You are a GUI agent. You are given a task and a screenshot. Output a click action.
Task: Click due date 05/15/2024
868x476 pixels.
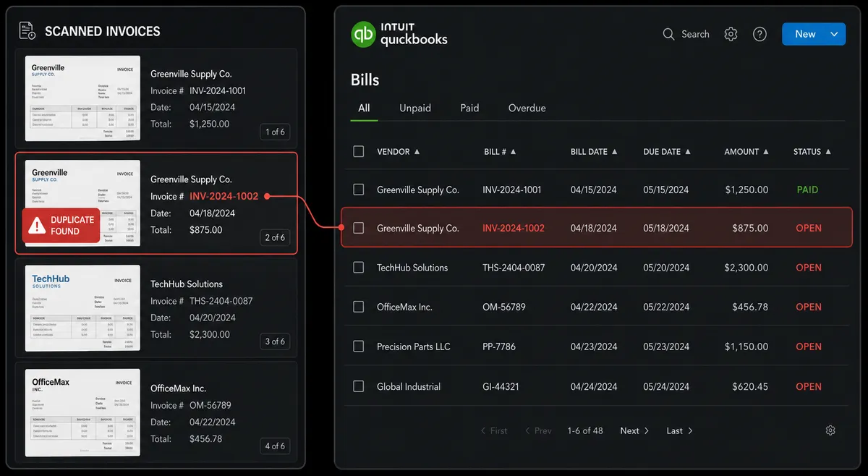coord(666,190)
